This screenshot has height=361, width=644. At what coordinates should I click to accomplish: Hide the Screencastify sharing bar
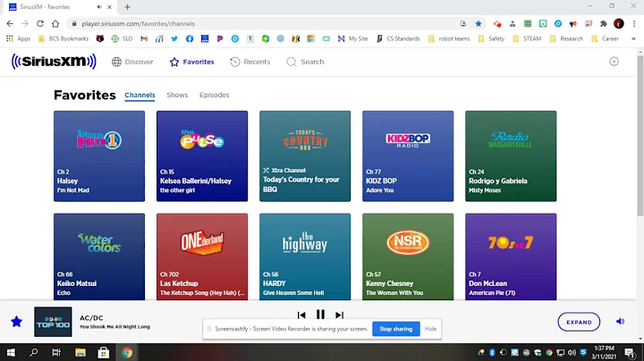pos(430,329)
